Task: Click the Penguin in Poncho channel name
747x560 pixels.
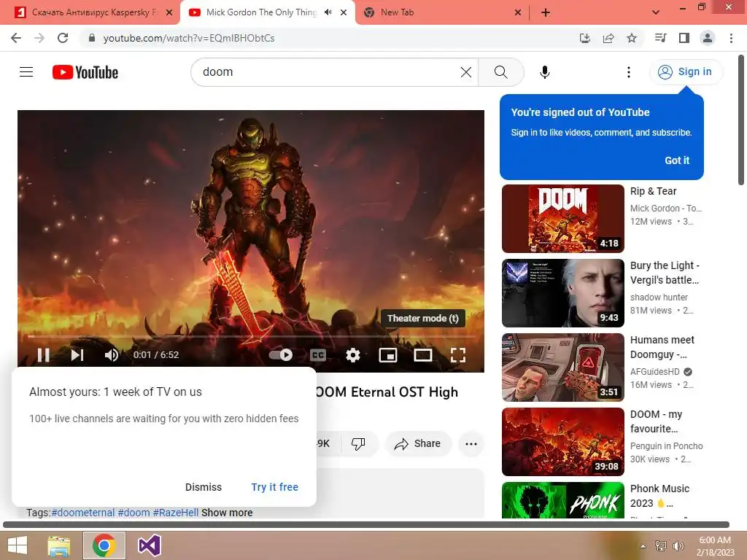Action: (667, 446)
